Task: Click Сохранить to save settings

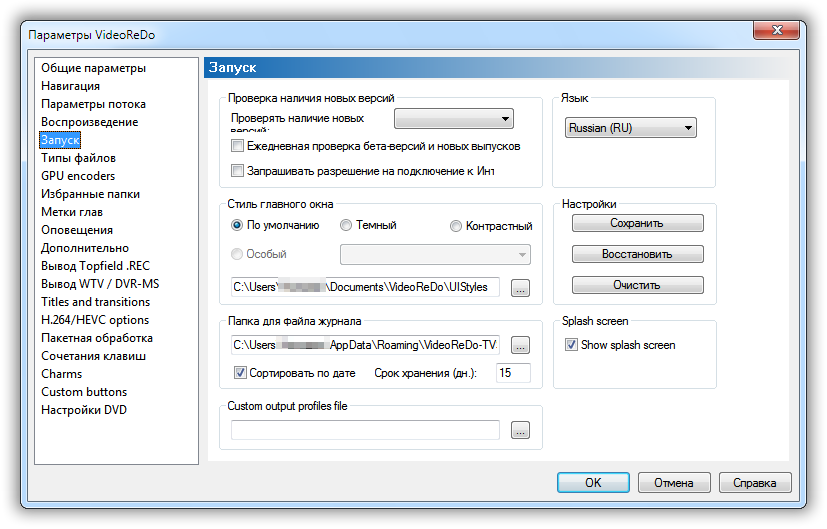Action: (638, 223)
